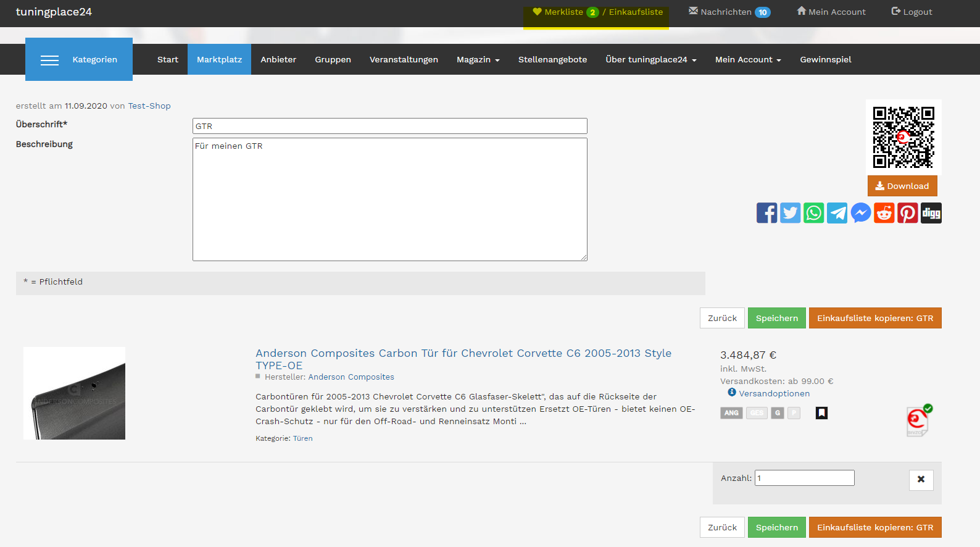Screen dimensions: 980x547
Task: Expand Über tuningplace24 dropdown
Action: pyautogui.click(x=651, y=59)
